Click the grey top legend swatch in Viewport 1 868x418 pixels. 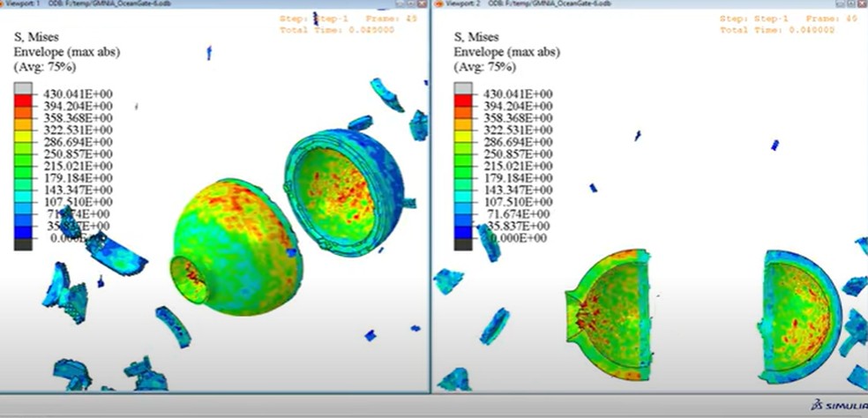click(24, 88)
